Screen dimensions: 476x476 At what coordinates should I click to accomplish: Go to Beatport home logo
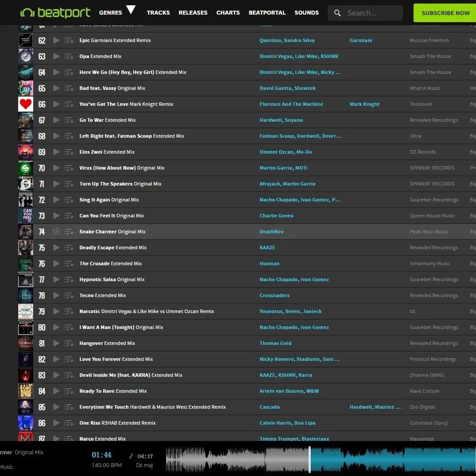click(x=55, y=12)
